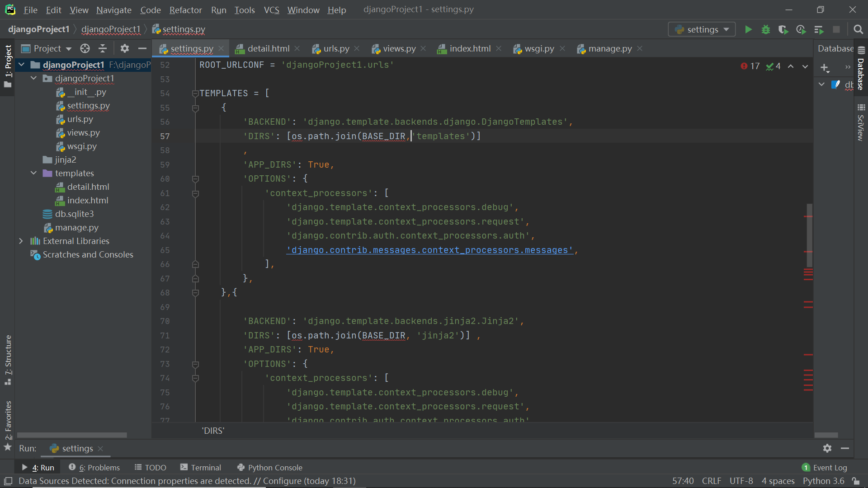Screen dimensions: 868x488
Task: Open the Refactor menu item
Action: (185, 10)
